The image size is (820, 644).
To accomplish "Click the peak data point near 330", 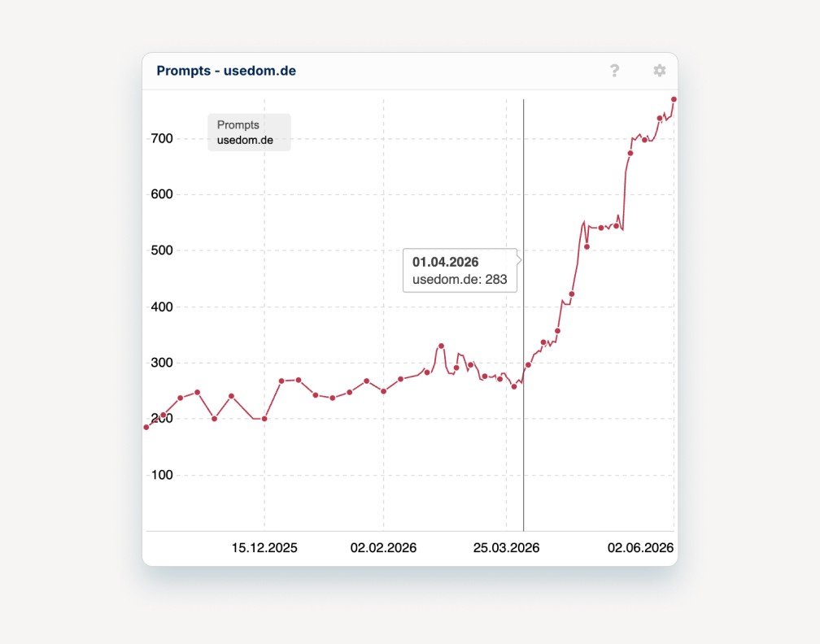I will click(441, 346).
